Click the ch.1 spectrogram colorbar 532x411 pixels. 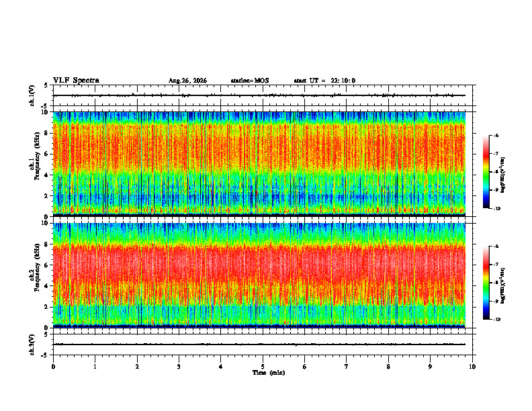tap(486, 172)
